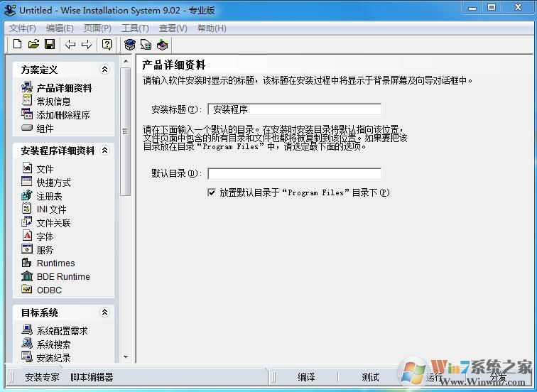537x392 pixels.
Task: Collapse the 目标系统 section
Action: pyautogui.click(x=104, y=312)
